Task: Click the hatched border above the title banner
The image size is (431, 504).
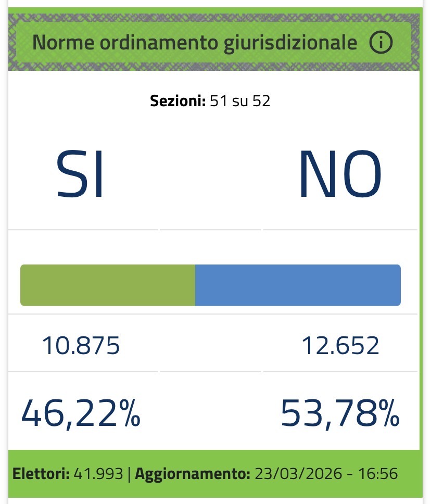Action: tap(214, 16)
